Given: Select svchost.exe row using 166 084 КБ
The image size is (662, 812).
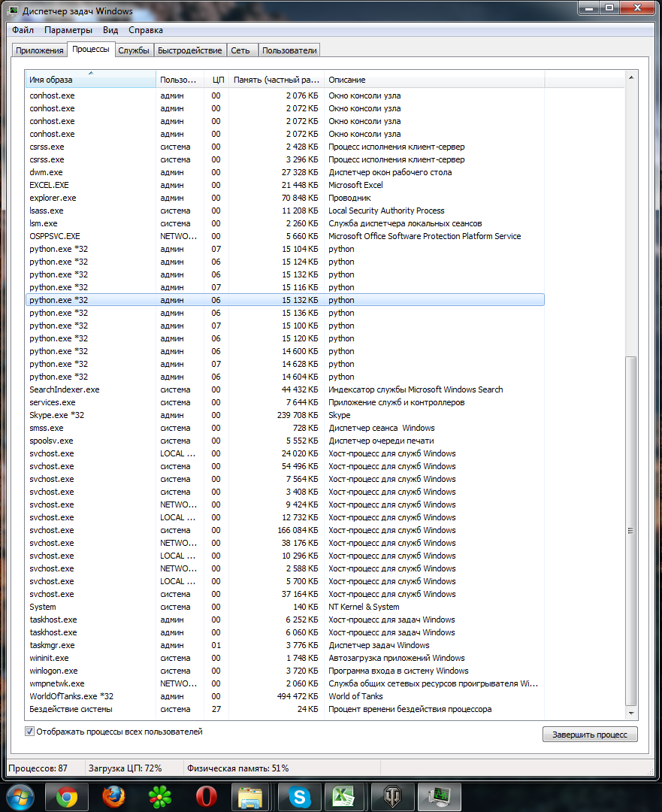Looking at the screenshot, I should click(285, 530).
